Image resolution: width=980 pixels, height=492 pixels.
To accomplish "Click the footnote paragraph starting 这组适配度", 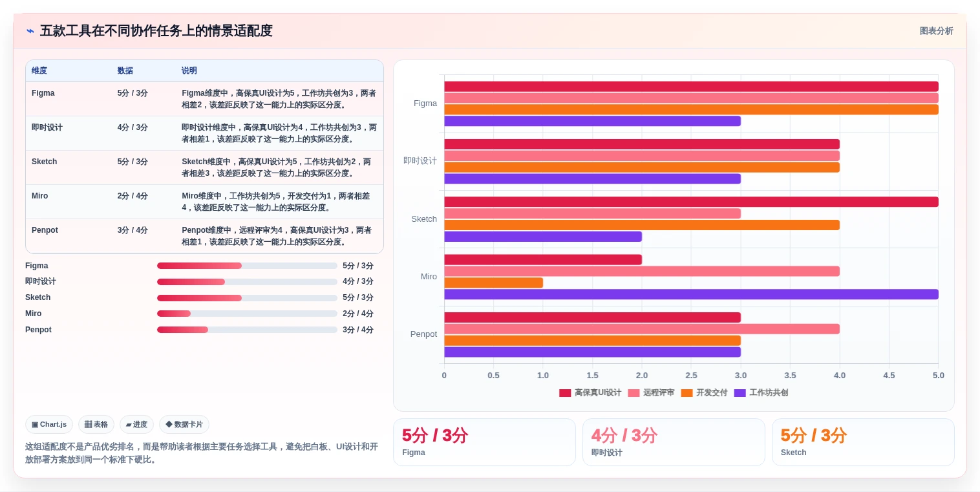I will pos(202,453).
